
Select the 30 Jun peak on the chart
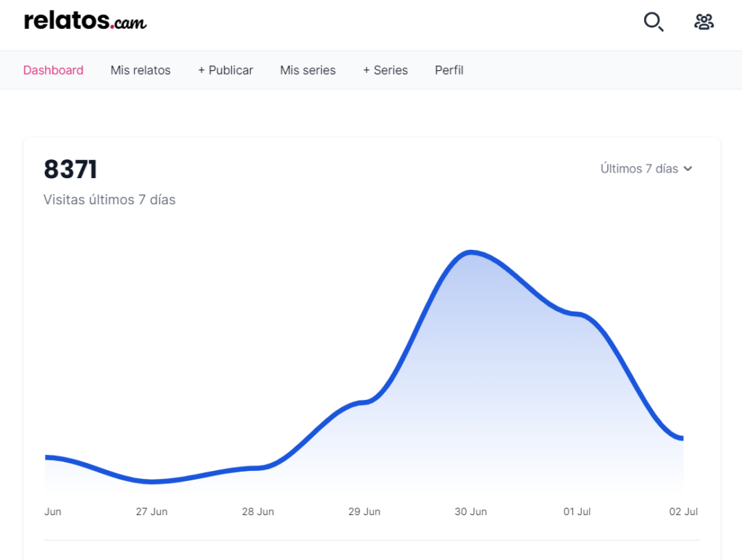pyautogui.click(x=471, y=253)
